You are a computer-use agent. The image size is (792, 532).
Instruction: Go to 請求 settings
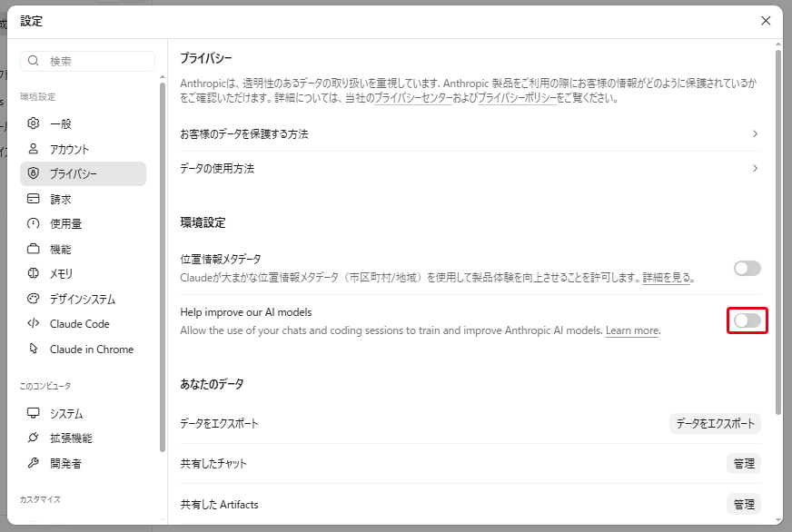click(83, 199)
